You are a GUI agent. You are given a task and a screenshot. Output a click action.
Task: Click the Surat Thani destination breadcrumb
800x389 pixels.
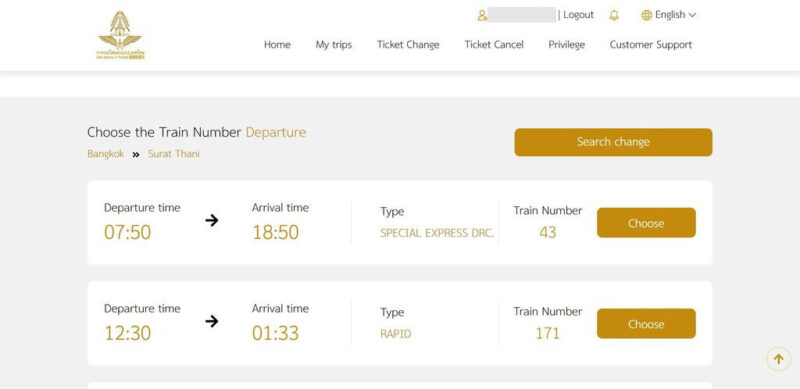pos(173,154)
